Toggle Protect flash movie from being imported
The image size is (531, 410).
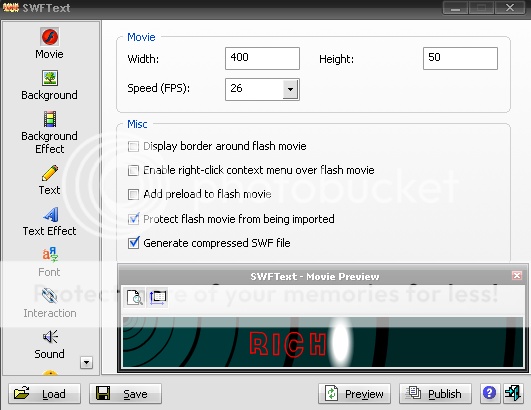tap(133, 219)
